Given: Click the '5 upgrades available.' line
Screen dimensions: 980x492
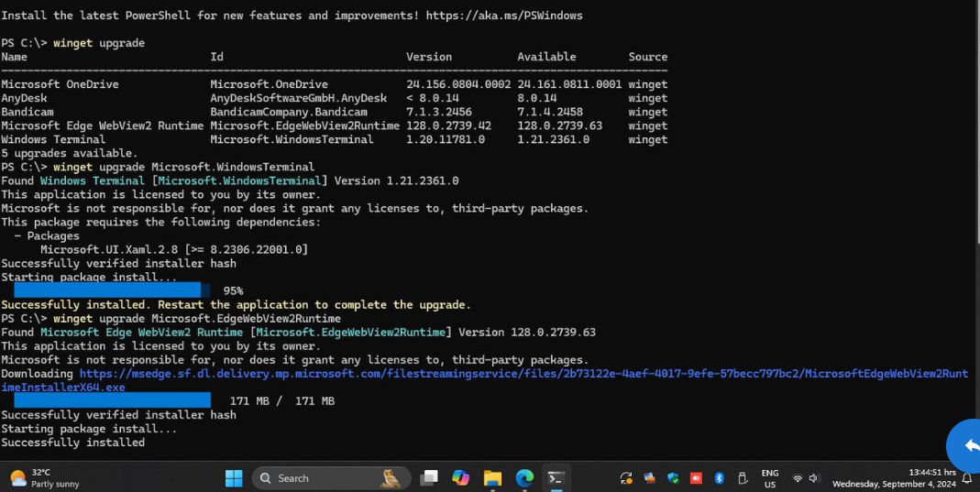Looking at the screenshot, I should click(x=70, y=153).
